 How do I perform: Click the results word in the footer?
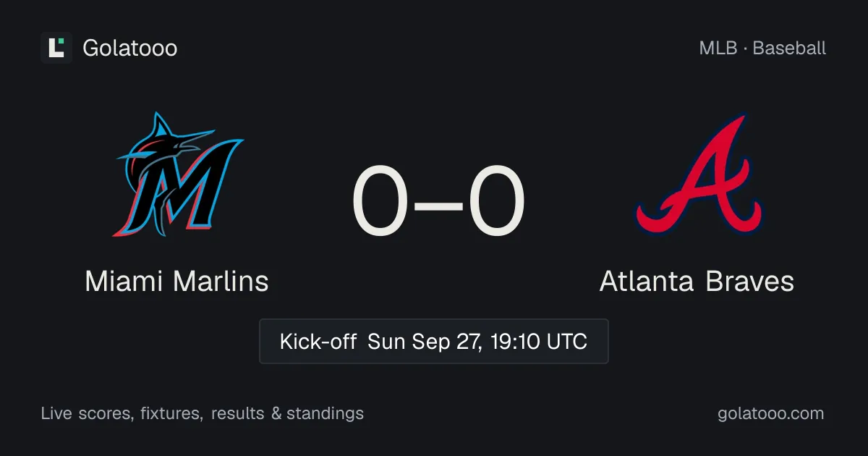[238, 413]
